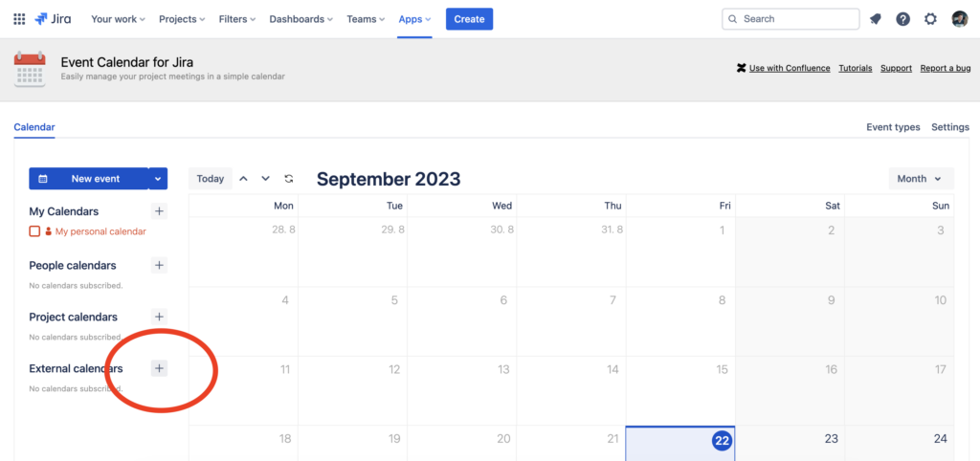Open the Month view dropdown
The height and width of the screenshot is (461, 980).
922,179
